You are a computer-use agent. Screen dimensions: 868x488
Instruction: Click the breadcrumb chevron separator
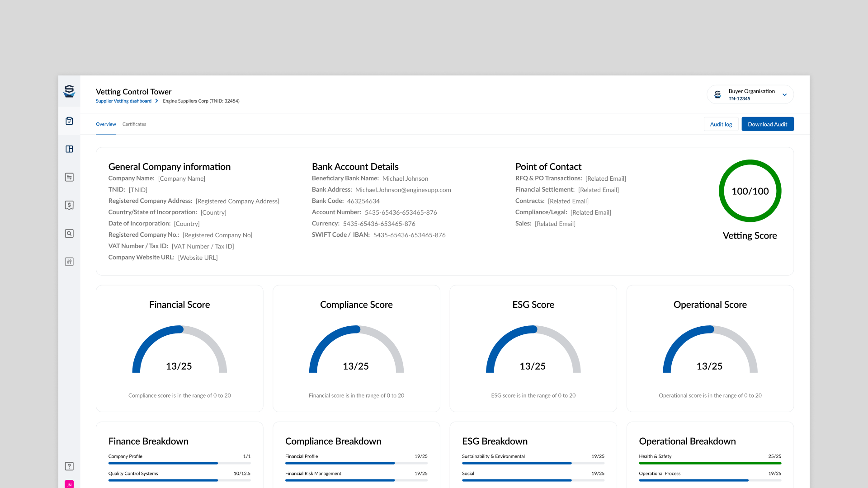157,101
